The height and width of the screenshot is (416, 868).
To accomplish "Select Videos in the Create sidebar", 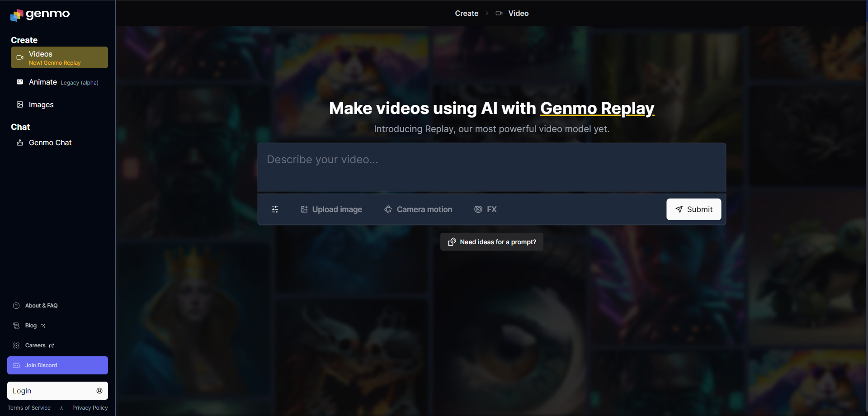I will click(x=59, y=58).
